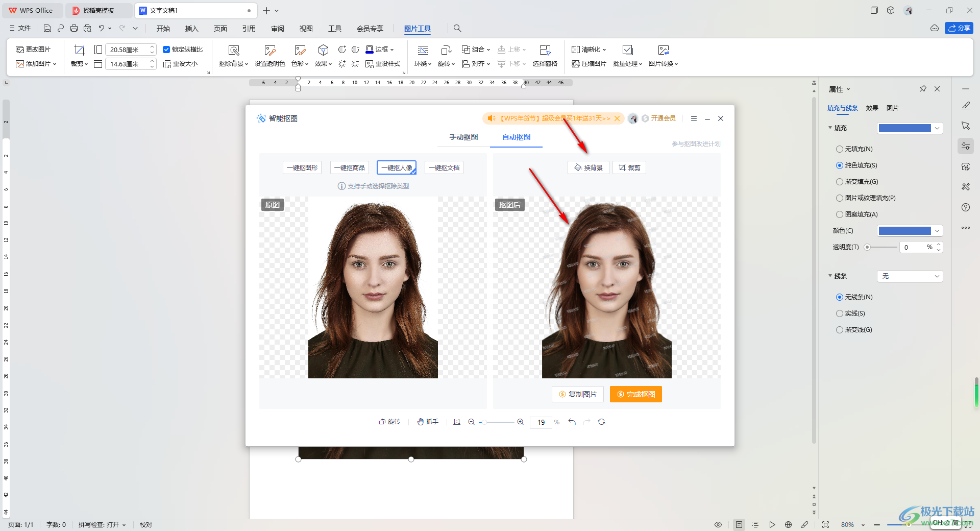Screen dimensions: 980x531
Task: Zoom in with plus magnifier in dialog
Action: click(x=520, y=422)
